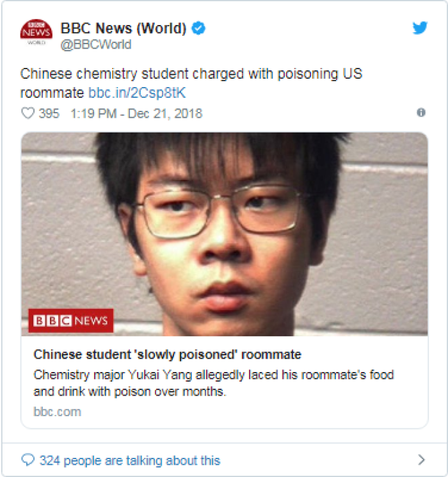The height and width of the screenshot is (477, 448).
Task: Click "324 people are talking about this"
Action: (130, 460)
